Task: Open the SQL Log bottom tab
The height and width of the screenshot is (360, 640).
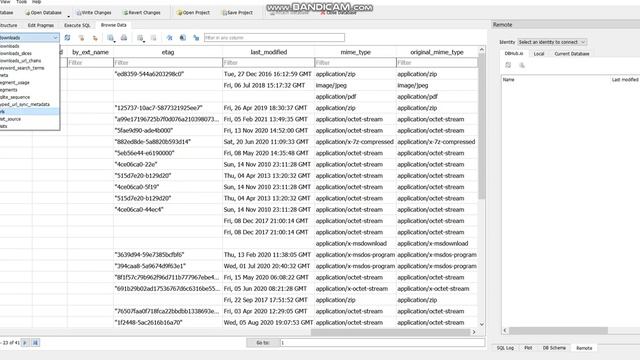Action: click(505, 348)
